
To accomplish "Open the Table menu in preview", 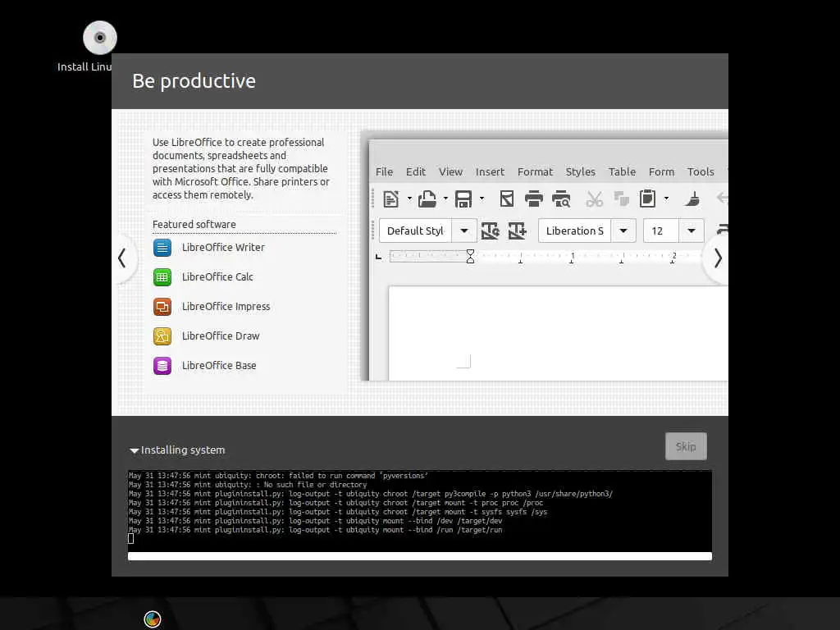I will click(622, 172).
